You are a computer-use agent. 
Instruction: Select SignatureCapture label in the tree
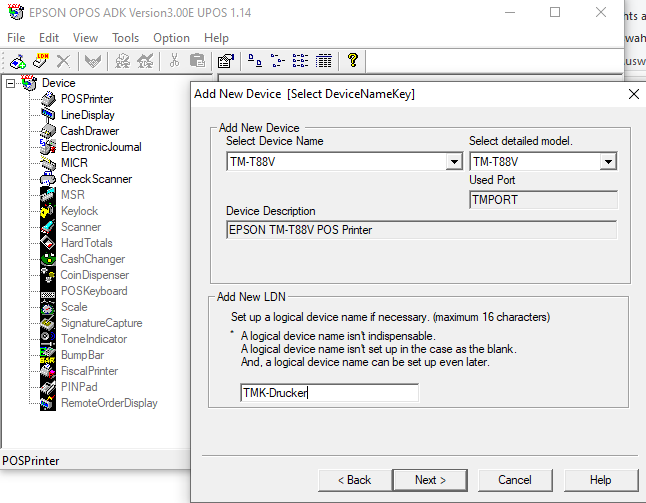coord(101,323)
